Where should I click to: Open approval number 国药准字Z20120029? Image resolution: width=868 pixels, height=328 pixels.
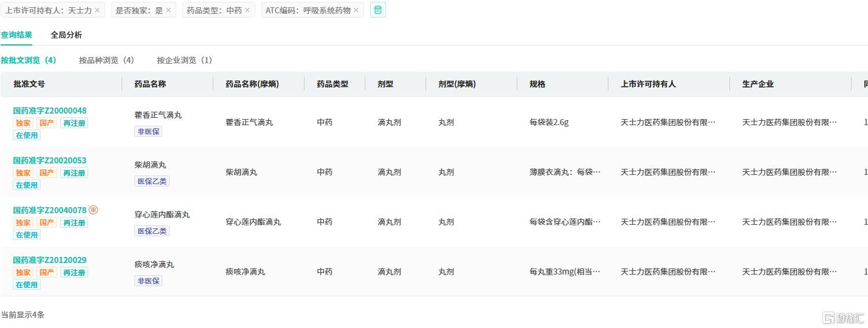point(50,260)
